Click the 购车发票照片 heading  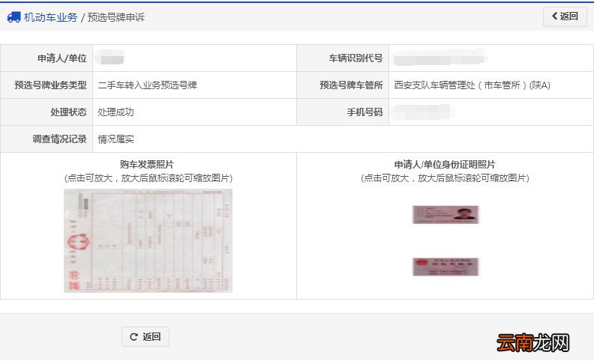147,164
